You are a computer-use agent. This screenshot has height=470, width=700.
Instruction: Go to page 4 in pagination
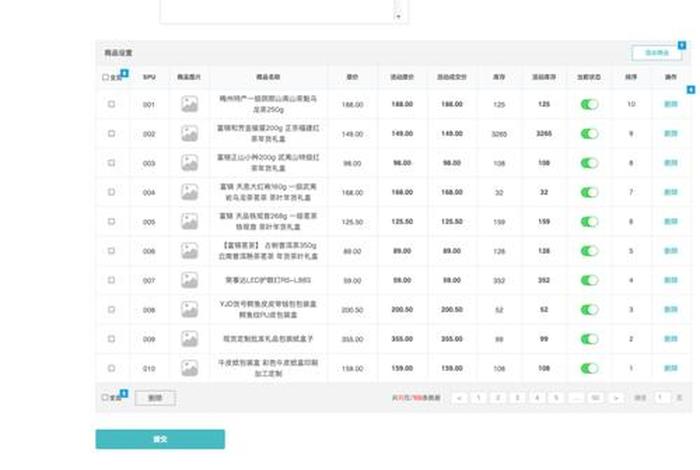click(537, 398)
